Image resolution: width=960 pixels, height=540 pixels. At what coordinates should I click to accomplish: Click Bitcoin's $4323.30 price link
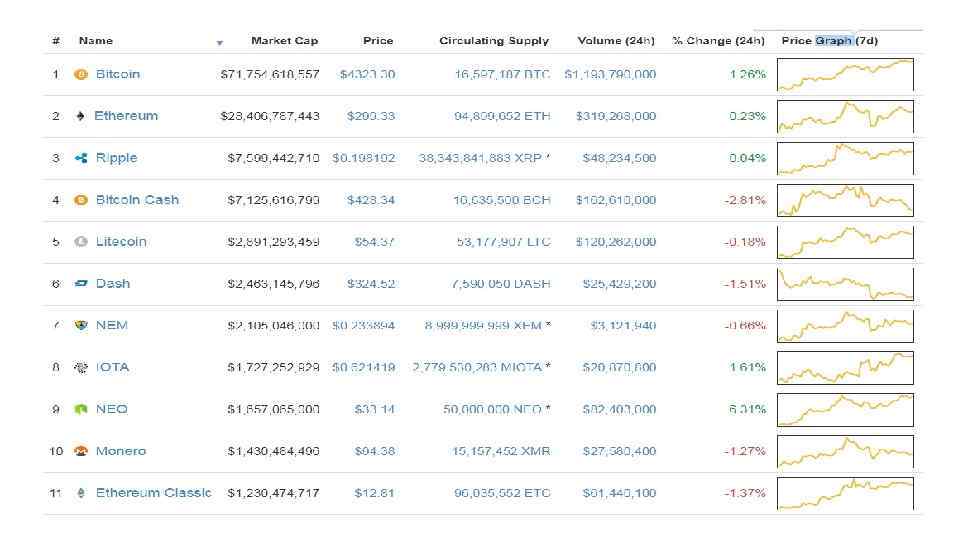click(x=367, y=74)
